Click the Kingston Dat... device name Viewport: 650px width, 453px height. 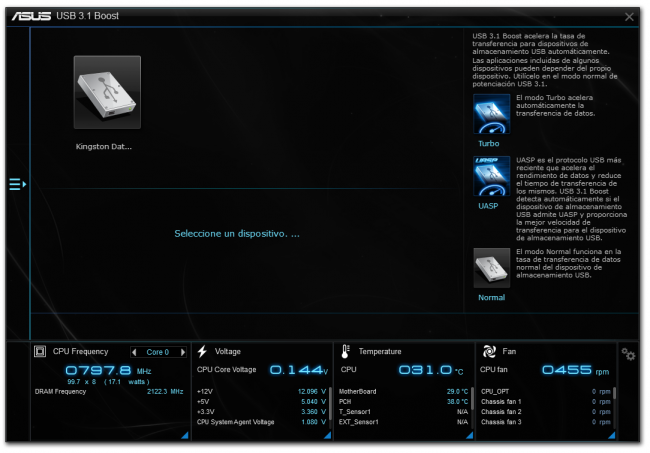(104, 147)
